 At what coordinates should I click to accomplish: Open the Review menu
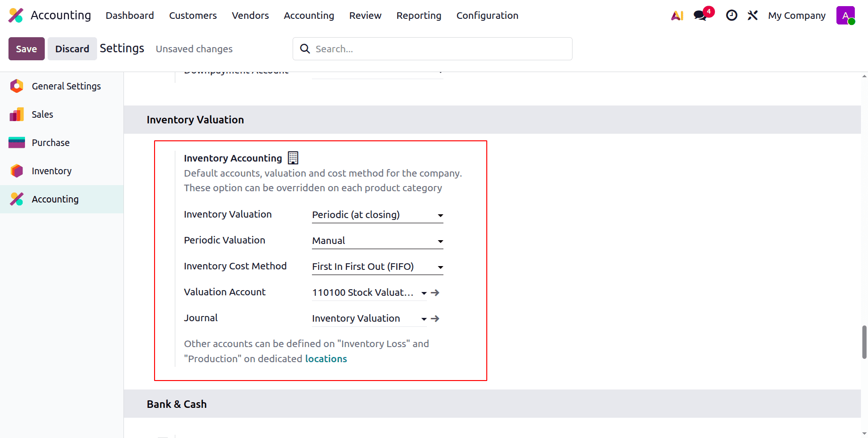(365, 16)
